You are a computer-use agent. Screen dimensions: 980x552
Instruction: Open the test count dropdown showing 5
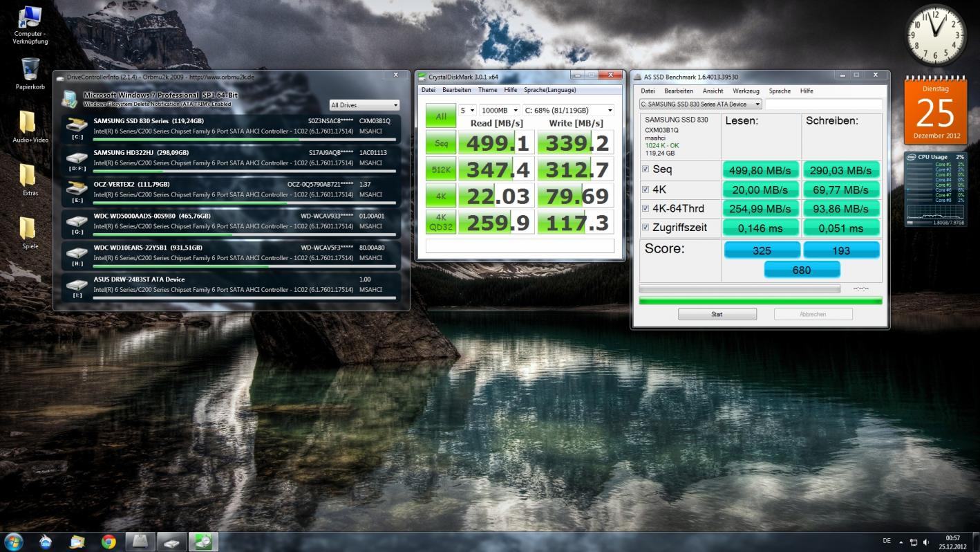468,110
